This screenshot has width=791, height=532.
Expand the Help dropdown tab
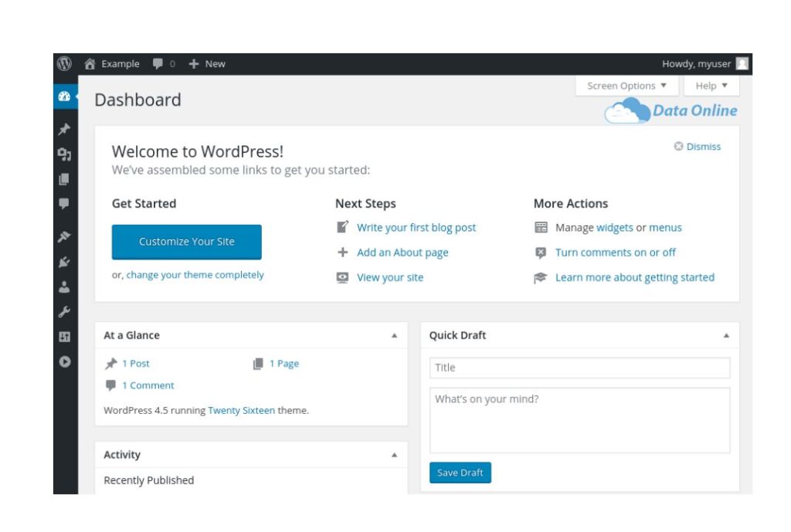tap(711, 86)
